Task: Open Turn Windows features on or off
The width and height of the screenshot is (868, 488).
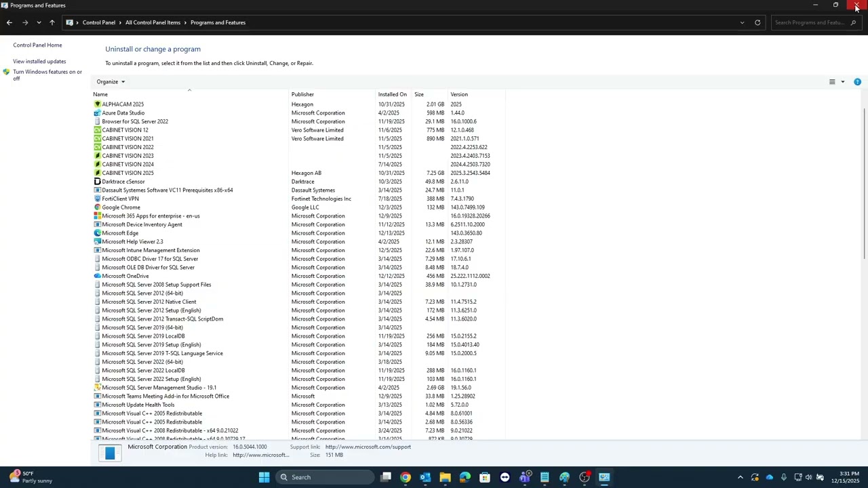Action: click(47, 75)
